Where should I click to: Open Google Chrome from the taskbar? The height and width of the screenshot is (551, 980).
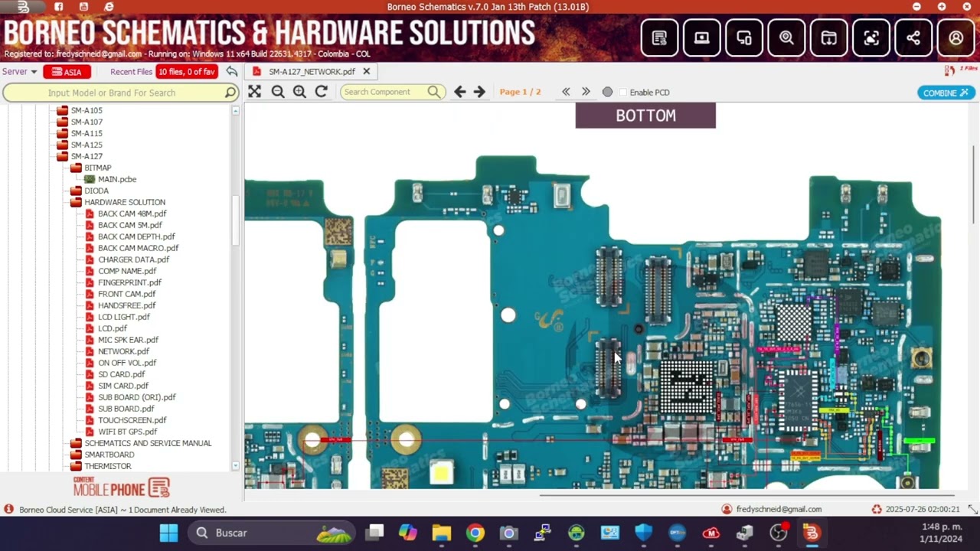click(x=475, y=533)
